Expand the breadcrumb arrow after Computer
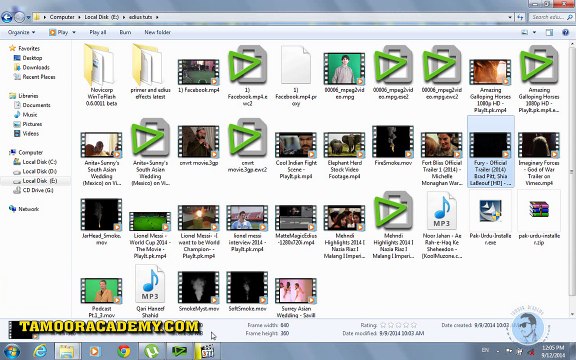 [79, 17]
